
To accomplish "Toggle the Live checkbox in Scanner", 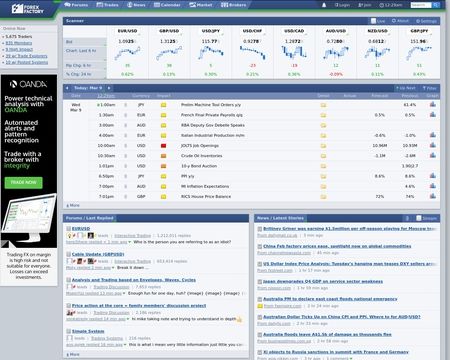I will [374, 21].
